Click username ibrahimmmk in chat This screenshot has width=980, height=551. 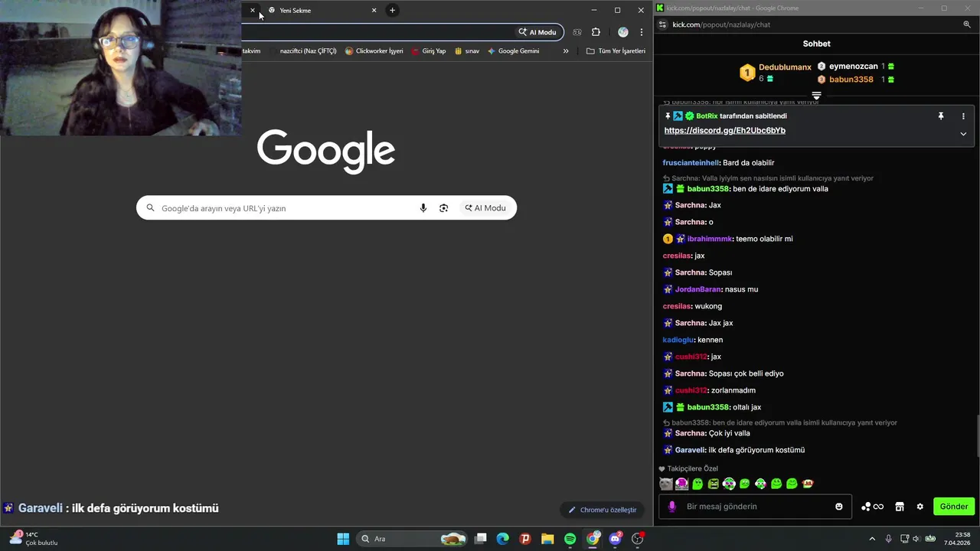click(x=710, y=239)
